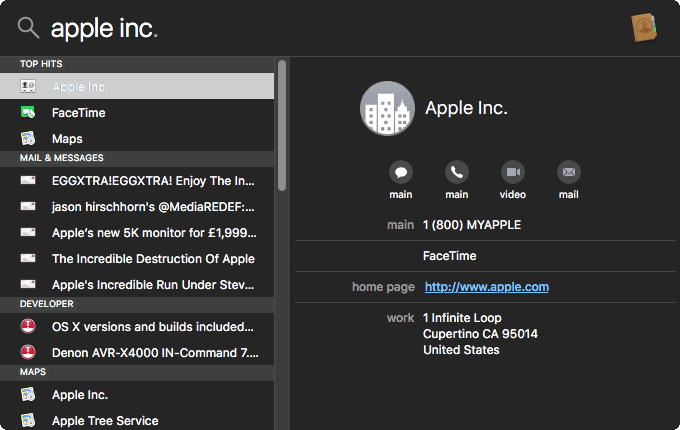Start a video call with Apple Inc.
Viewport: 680px width, 430px height.
(513, 171)
